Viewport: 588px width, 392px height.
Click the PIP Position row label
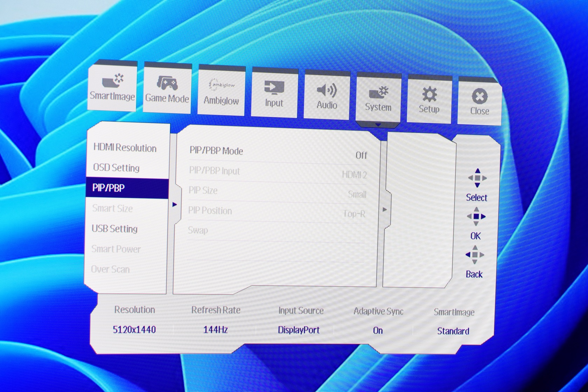click(x=210, y=210)
